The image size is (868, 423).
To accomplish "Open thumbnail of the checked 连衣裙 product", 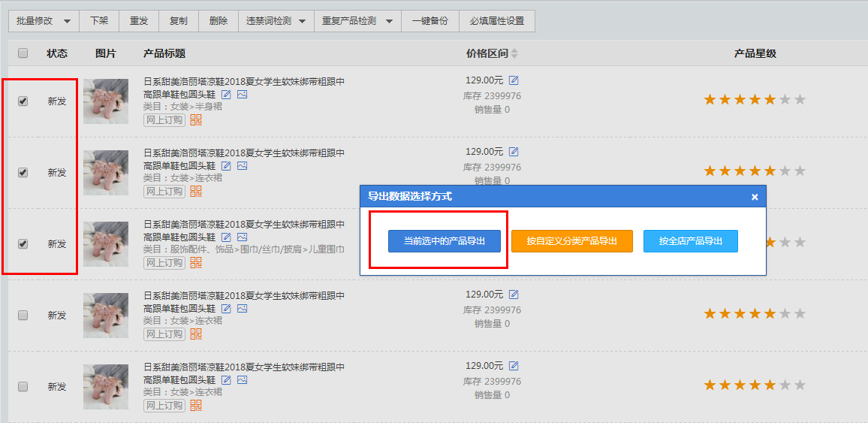I will 106,173.
